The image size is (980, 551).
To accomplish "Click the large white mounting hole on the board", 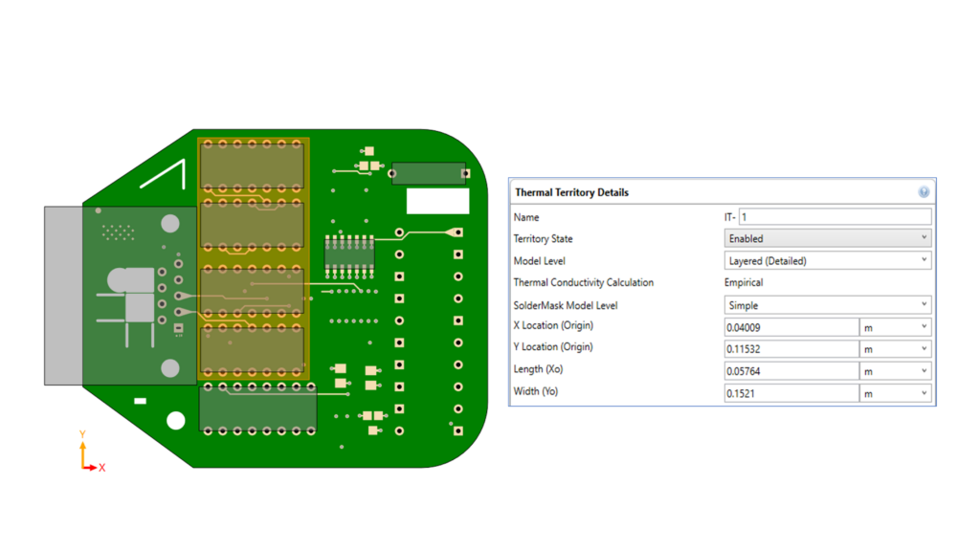I will tap(176, 420).
